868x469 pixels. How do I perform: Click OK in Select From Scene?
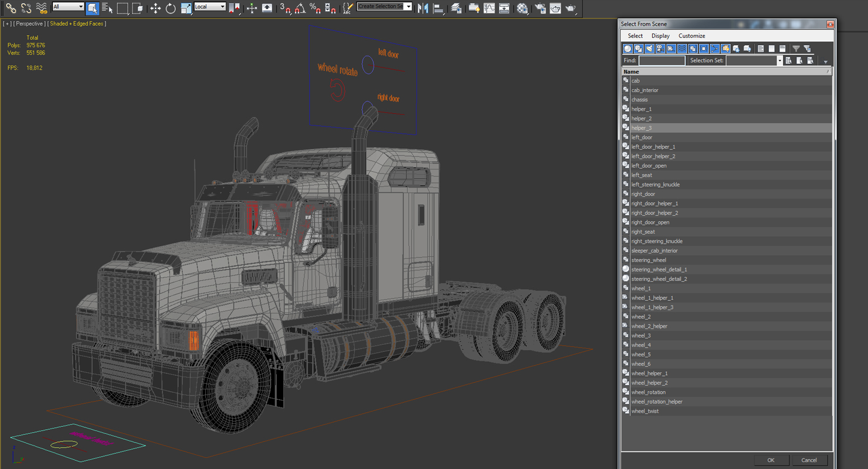[x=771, y=460]
